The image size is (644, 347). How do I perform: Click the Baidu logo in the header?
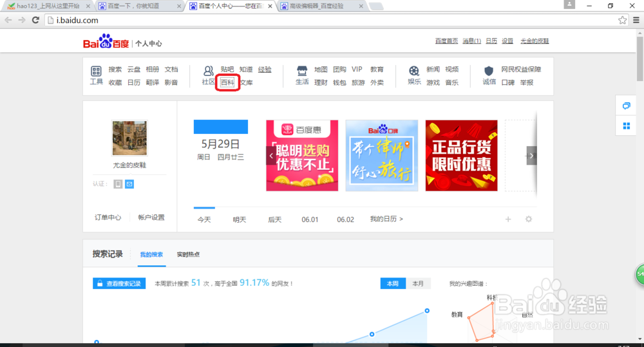106,41
